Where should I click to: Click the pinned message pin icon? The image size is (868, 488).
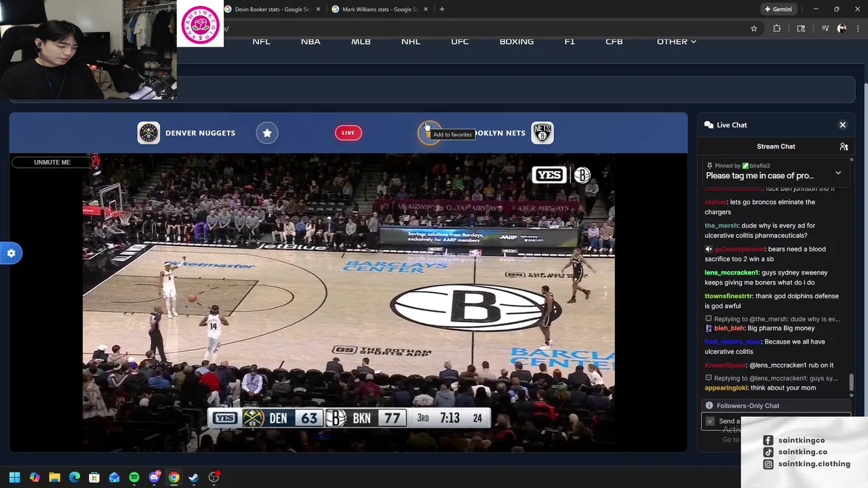point(709,165)
